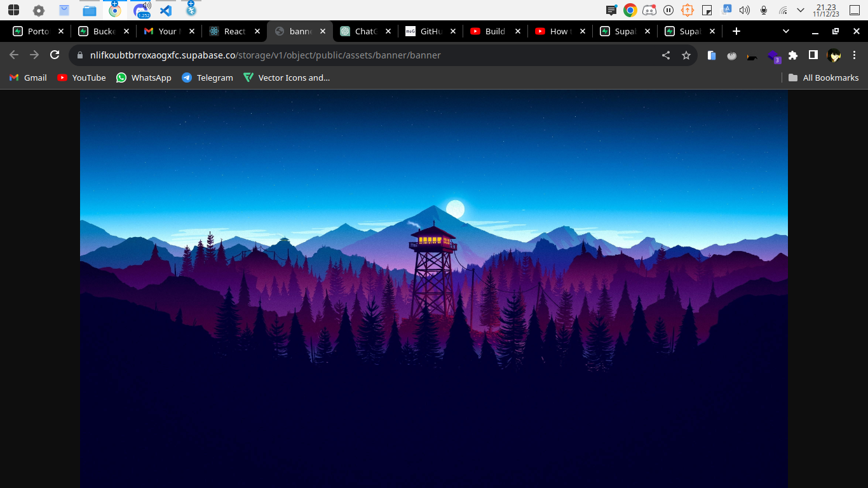Image resolution: width=868 pixels, height=488 pixels.
Task: Open the YouTube bookmark link
Action: point(81,78)
